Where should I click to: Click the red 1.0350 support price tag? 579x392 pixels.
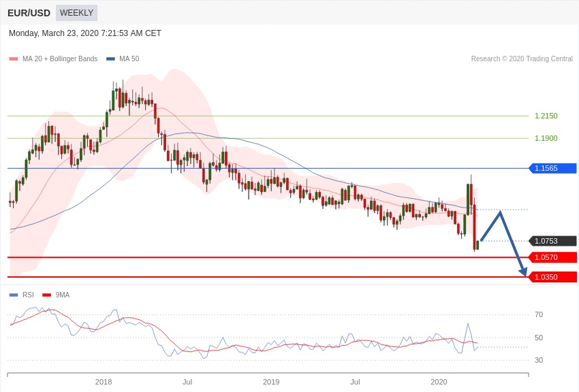point(553,276)
